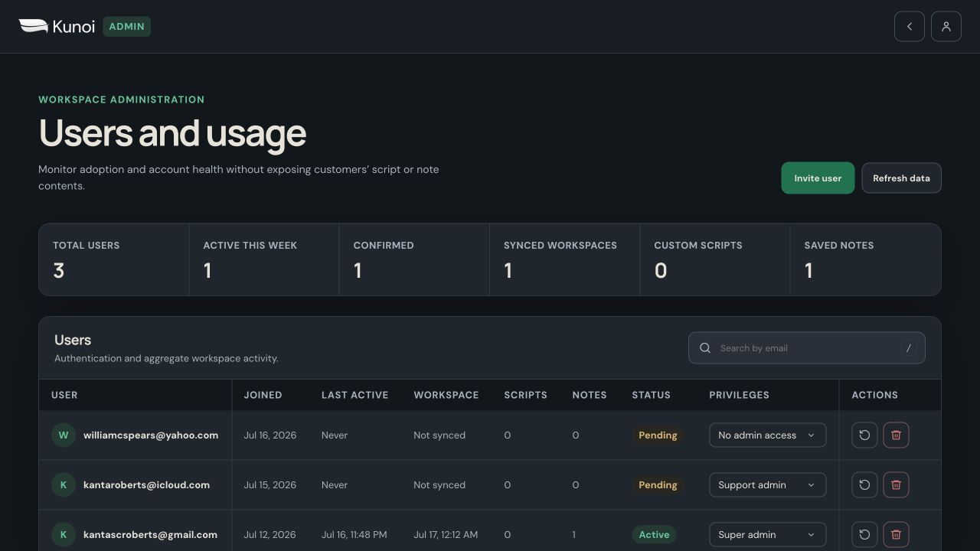Click WORKSPACE ADMINISTRATION label
The width and height of the screenshot is (980, 551).
tap(121, 99)
